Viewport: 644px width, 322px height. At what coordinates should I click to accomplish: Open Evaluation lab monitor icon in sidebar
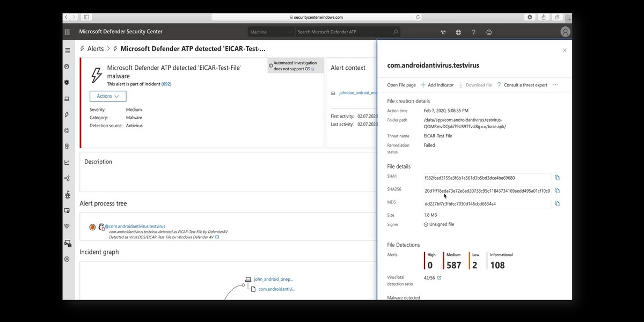pos(67,210)
